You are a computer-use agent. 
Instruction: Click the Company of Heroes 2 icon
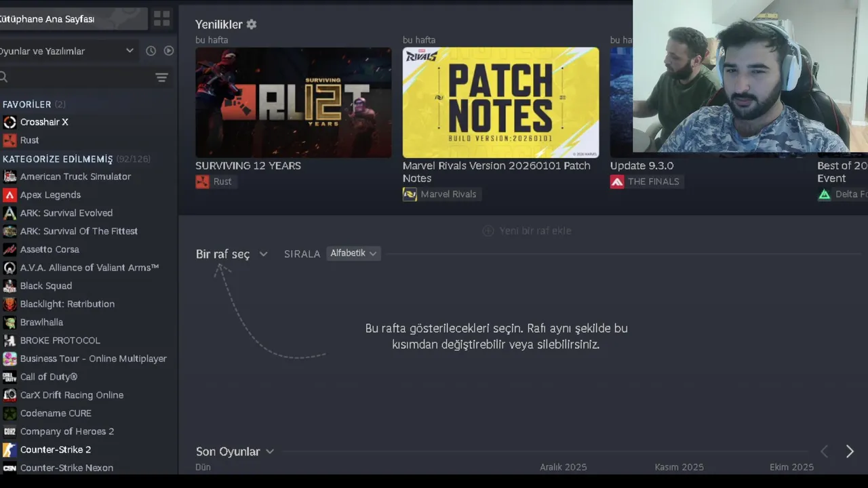tap(9, 432)
